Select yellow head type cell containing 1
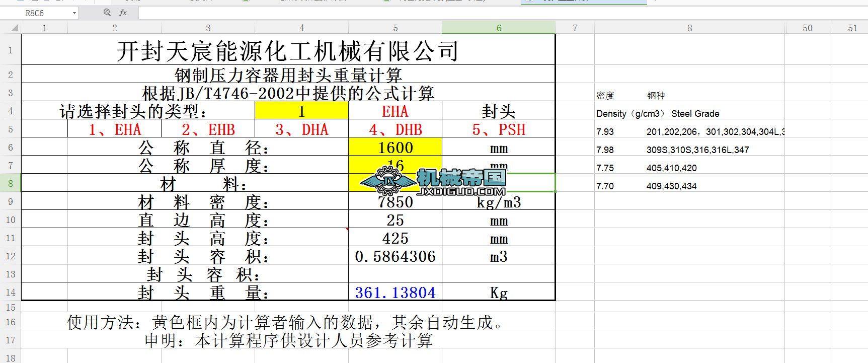 point(301,110)
